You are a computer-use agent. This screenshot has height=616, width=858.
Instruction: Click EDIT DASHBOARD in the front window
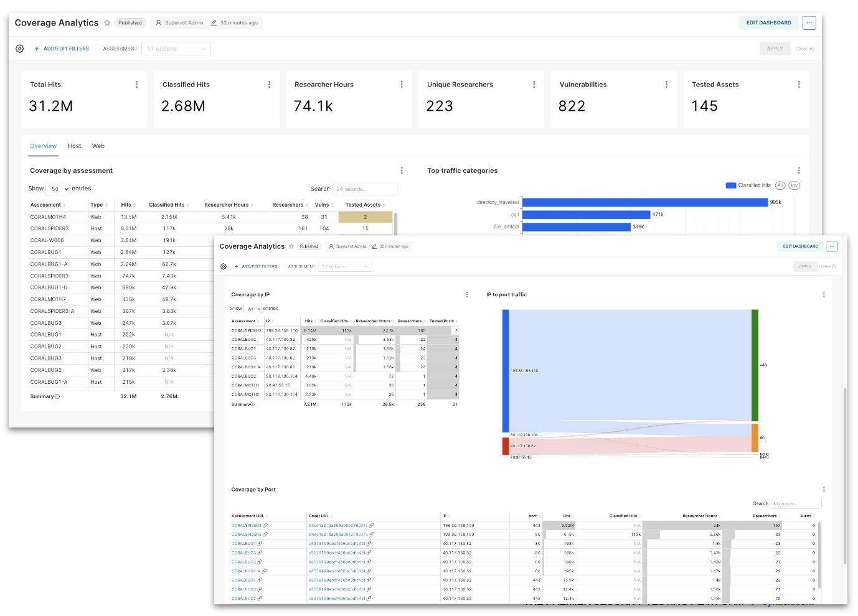(x=800, y=246)
